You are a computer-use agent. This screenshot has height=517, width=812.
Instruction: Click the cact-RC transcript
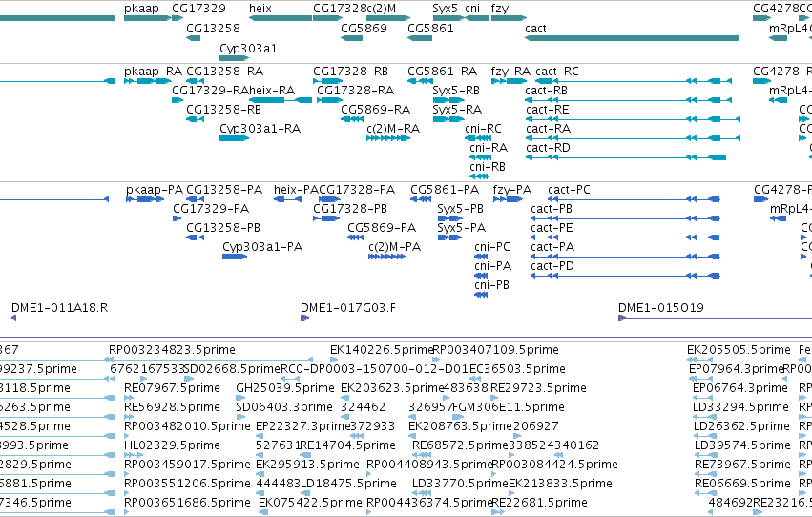tap(634, 81)
